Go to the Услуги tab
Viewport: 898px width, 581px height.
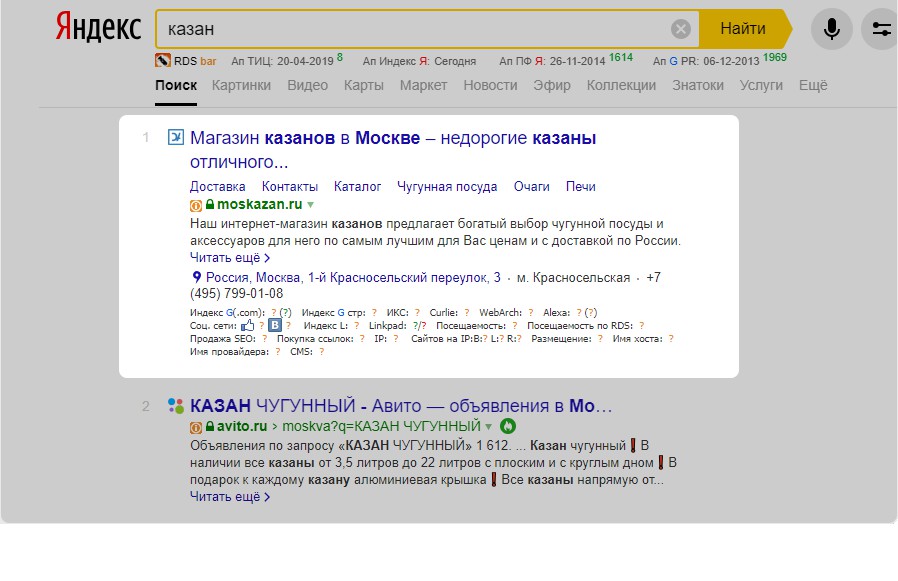761,85
